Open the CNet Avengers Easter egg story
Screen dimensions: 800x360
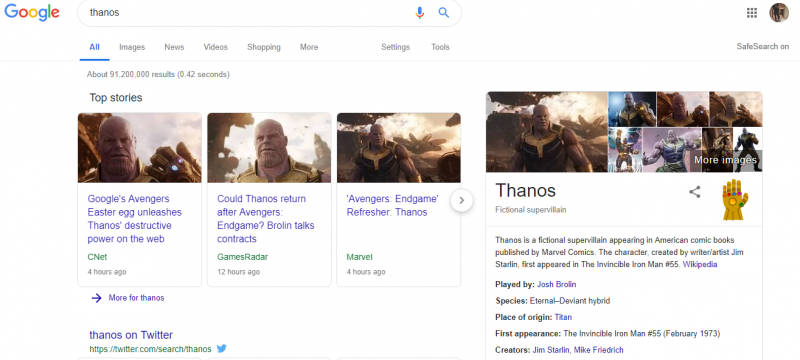[134, 219]
